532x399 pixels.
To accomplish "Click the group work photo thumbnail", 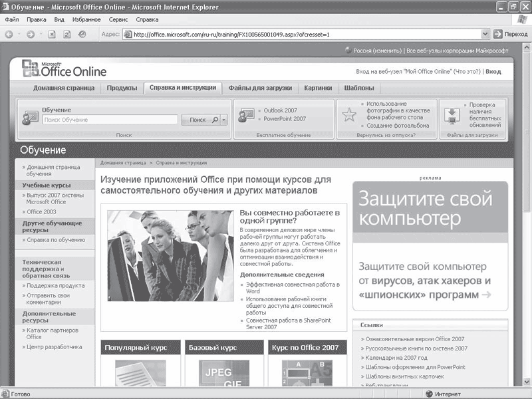I will click(x=171, y=256).
